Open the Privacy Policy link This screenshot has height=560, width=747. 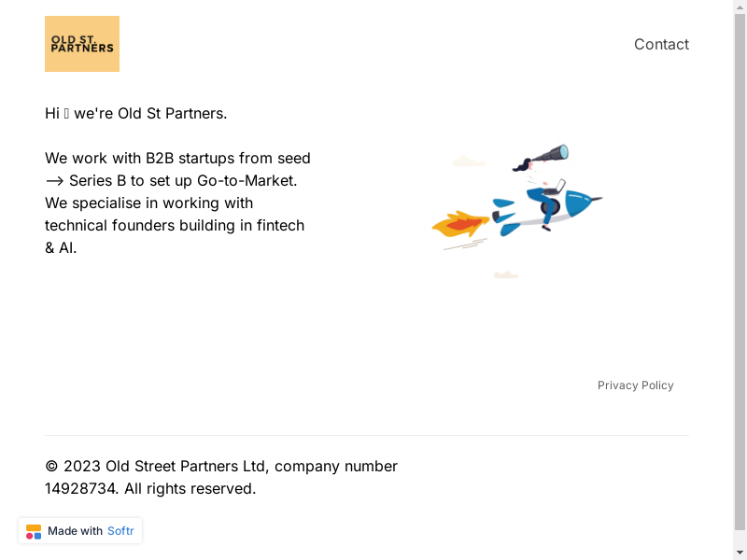click(635, 385)
